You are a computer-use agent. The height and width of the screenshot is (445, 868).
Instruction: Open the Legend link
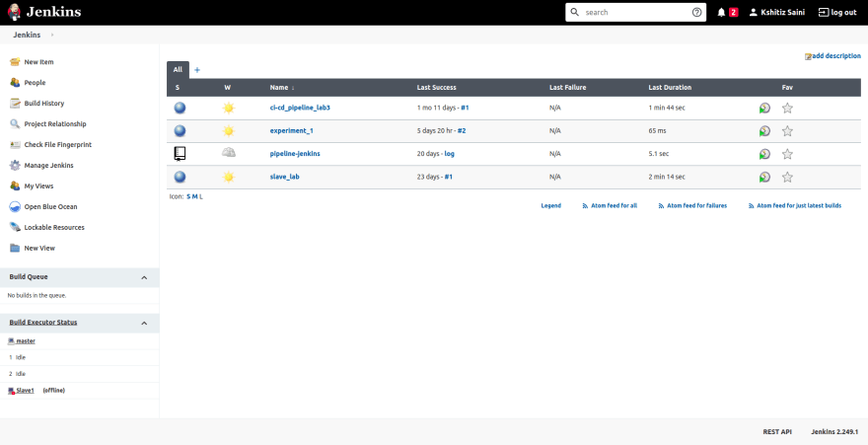pos(550,205)
